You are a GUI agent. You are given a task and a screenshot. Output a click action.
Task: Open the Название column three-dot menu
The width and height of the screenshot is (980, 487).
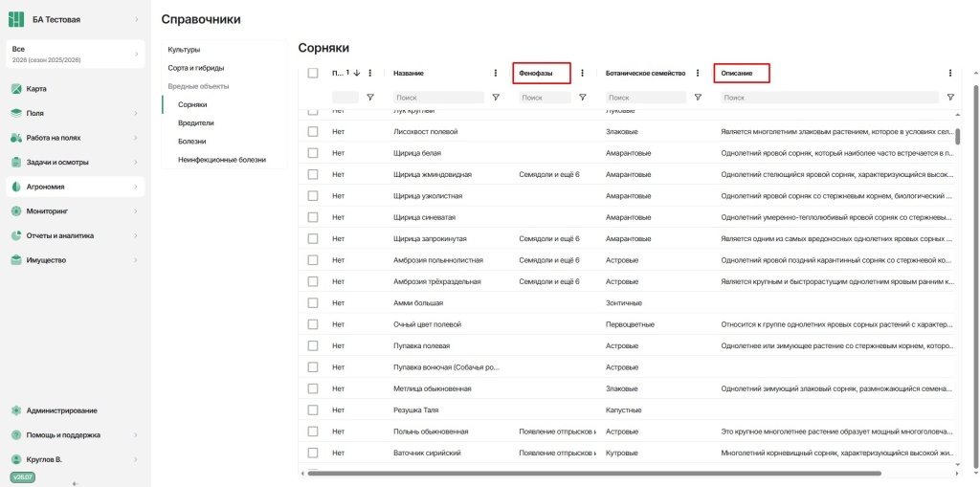(496, 73)
